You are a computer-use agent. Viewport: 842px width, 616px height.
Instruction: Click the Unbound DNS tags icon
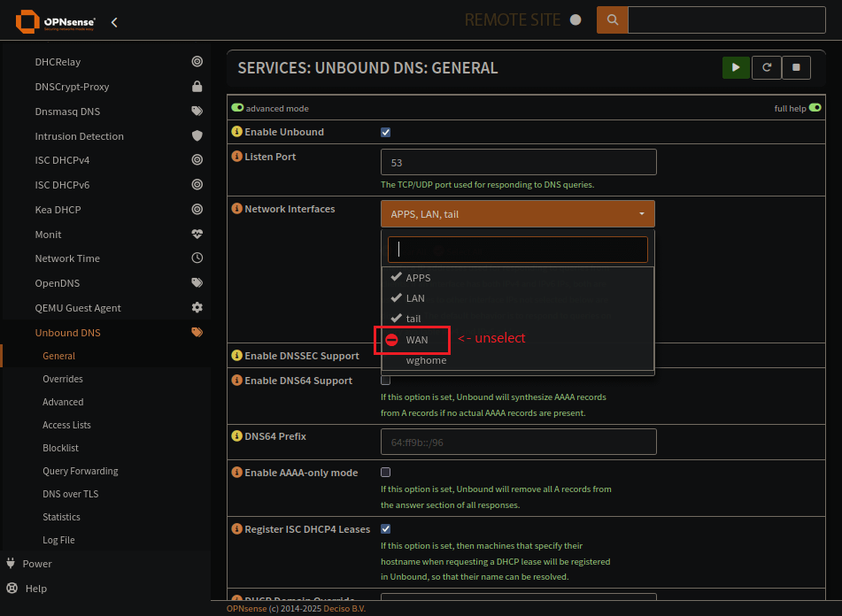point(197,332)
